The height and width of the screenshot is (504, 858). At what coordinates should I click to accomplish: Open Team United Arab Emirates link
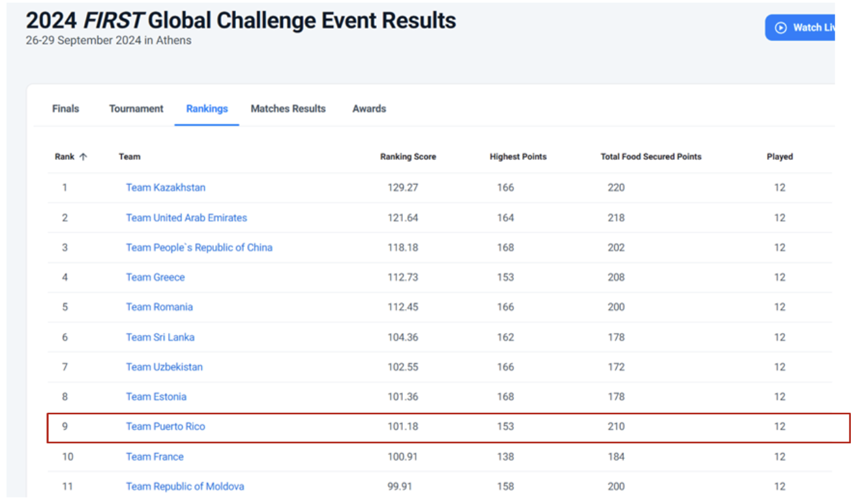186,218
